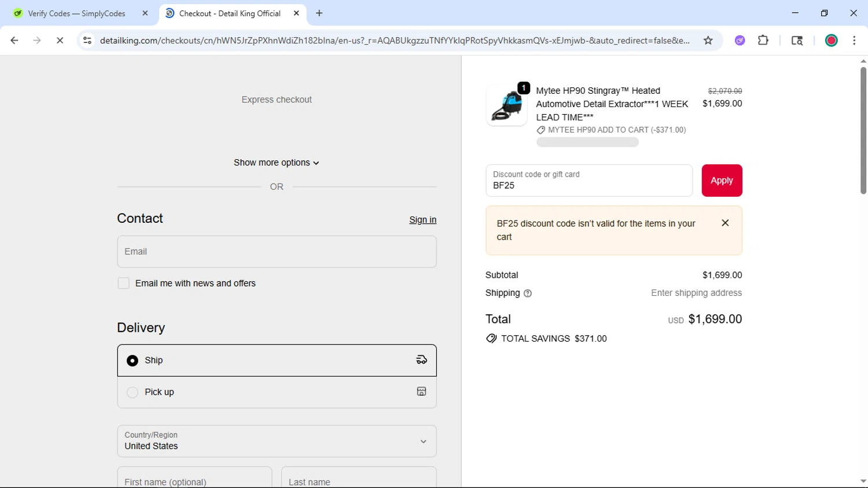Select the Pick up delivery option

click(x=133, y=392)
